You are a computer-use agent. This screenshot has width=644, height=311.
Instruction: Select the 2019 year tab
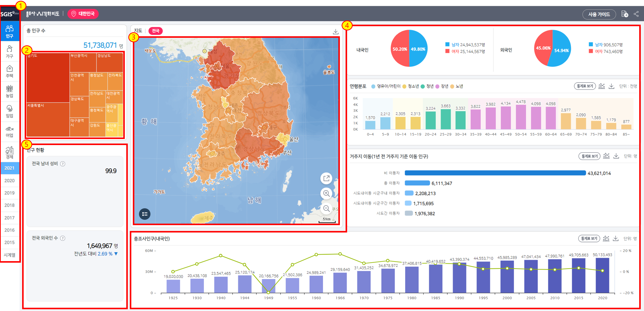(10, 193)
